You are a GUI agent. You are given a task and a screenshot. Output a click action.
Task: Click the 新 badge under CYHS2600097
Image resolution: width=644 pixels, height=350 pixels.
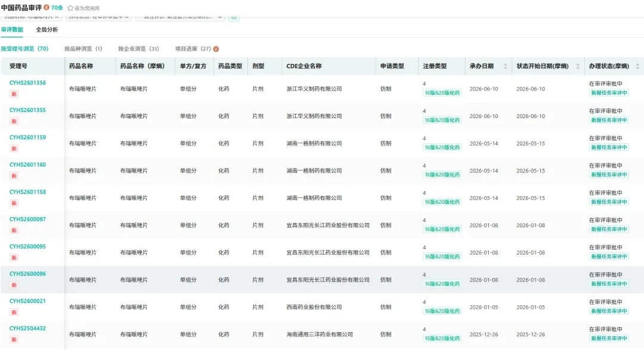pyautogui.click(x=14, y=231)
